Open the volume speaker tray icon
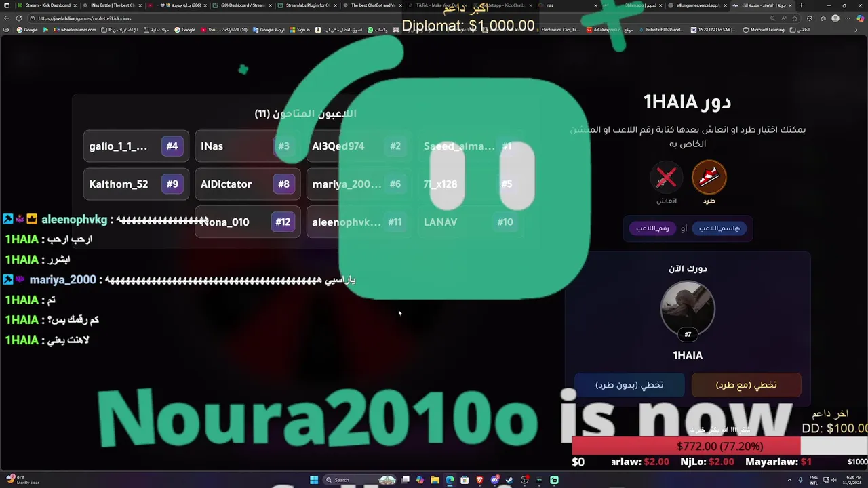Screen dimensions: 868x488 point(833,480)
